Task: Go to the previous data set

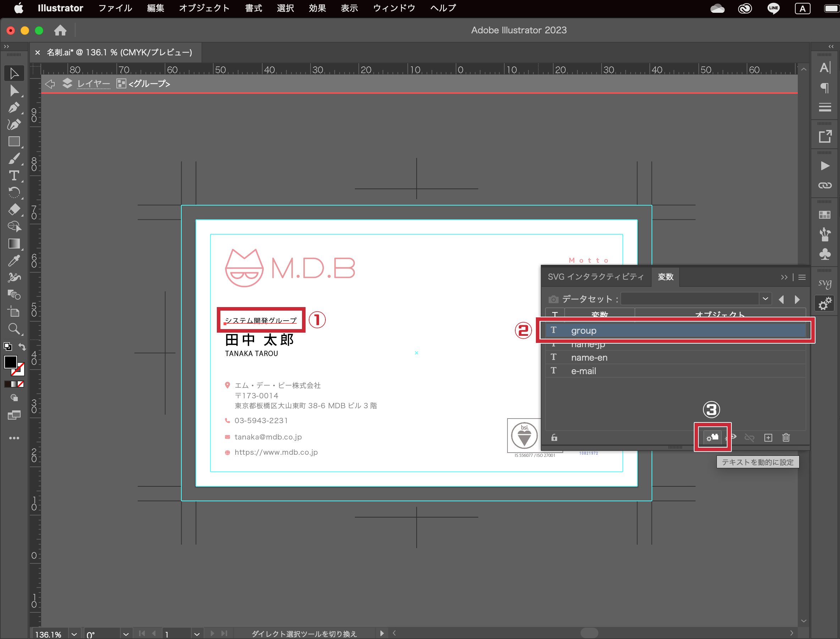Action: pos(781,299)
